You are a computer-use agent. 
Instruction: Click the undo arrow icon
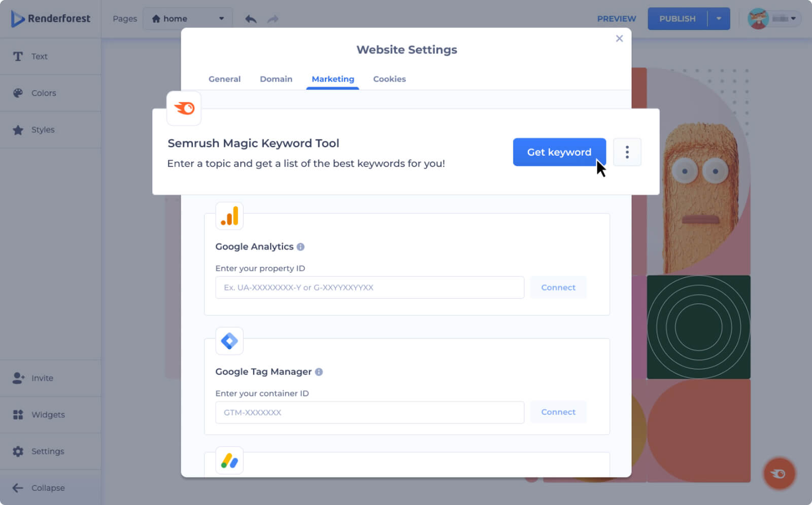point(251,19)
